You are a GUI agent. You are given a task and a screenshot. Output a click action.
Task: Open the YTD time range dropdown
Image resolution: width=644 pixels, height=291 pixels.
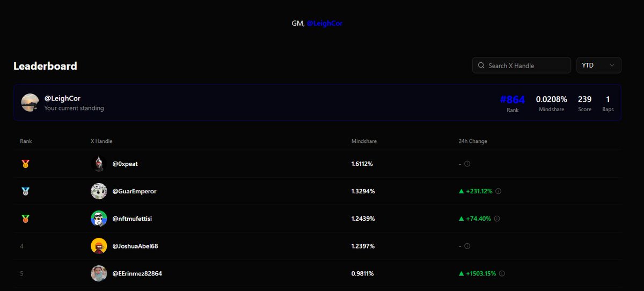click(x=598, y=66)
